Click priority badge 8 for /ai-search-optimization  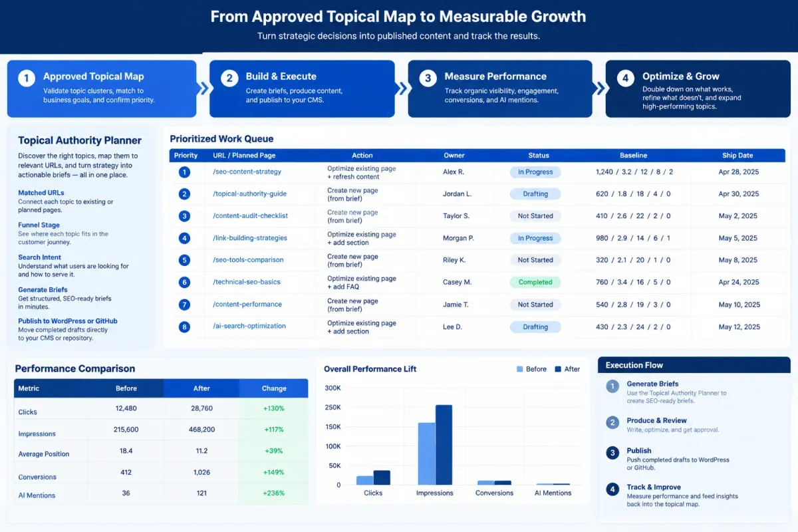tap(184, 327)
